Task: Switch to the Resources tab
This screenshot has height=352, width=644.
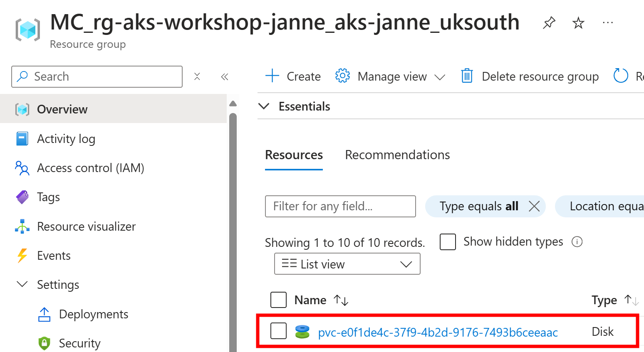Action: point(294,155)
